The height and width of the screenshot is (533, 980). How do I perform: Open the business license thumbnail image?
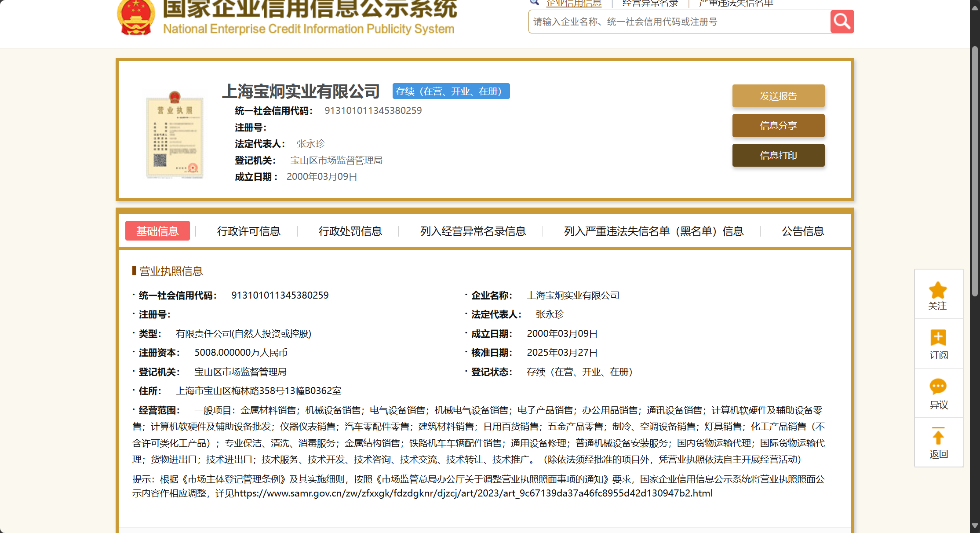point(175,134)
